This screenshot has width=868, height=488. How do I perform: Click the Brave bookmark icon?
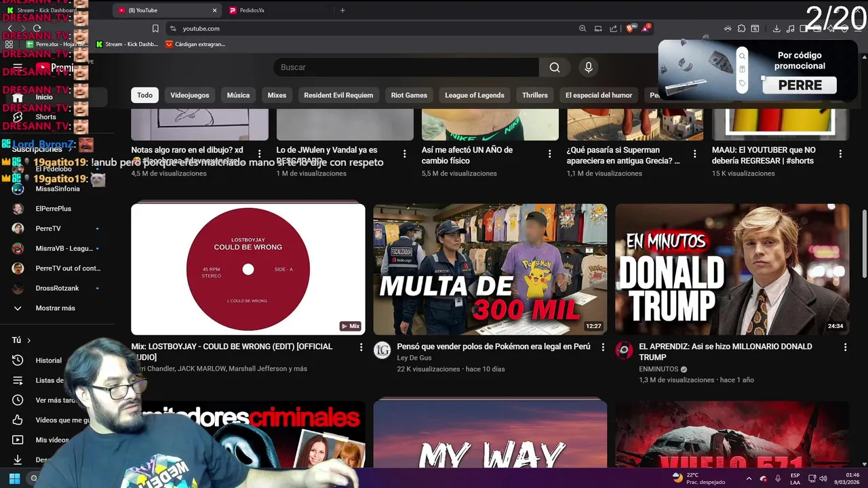coord(155,28)
